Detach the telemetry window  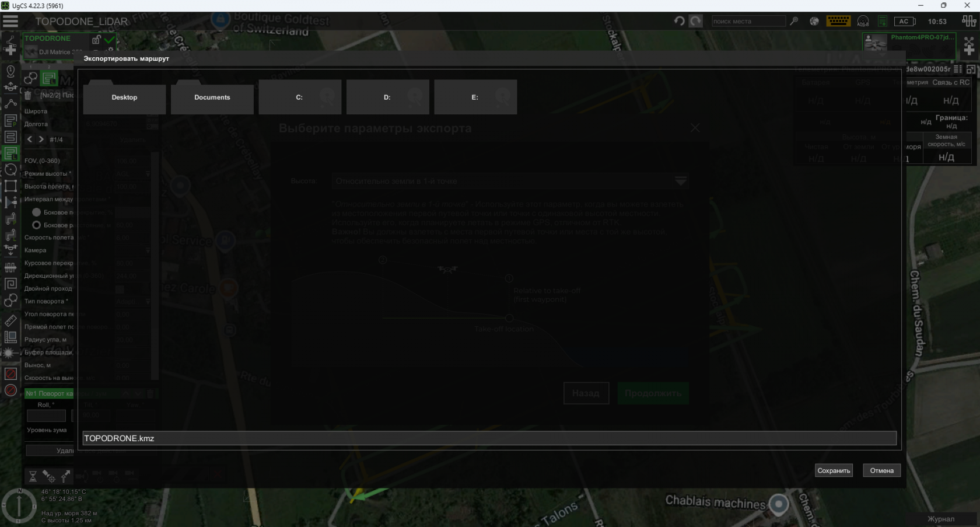pos(971,69)
